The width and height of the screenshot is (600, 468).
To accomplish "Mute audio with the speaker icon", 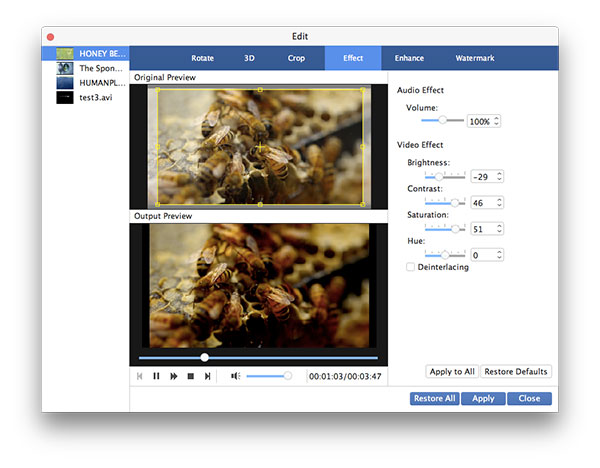I will [235, 376].
